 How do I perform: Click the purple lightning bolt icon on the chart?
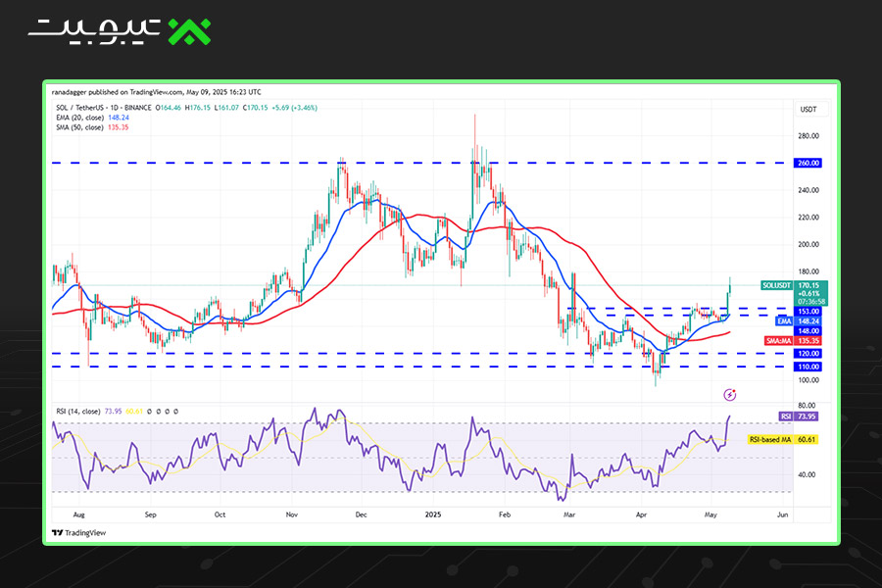click(x=729, y=395)
